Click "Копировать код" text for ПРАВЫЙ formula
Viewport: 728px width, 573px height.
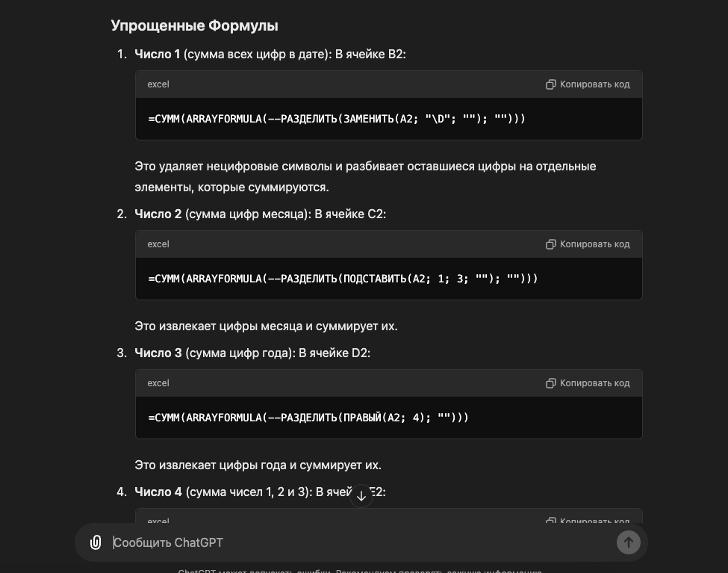[x=595, y=383]
